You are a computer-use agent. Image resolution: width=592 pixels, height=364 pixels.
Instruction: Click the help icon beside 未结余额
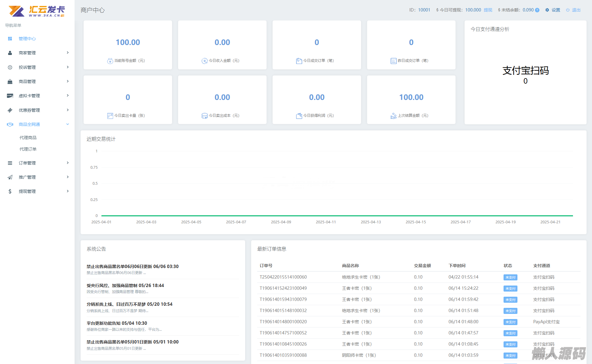537,10
